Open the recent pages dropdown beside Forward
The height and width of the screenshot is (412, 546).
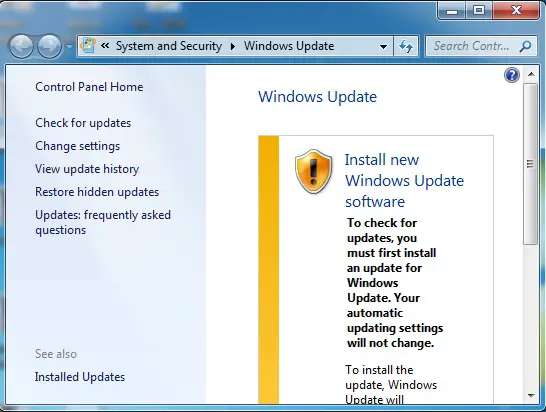69,46
